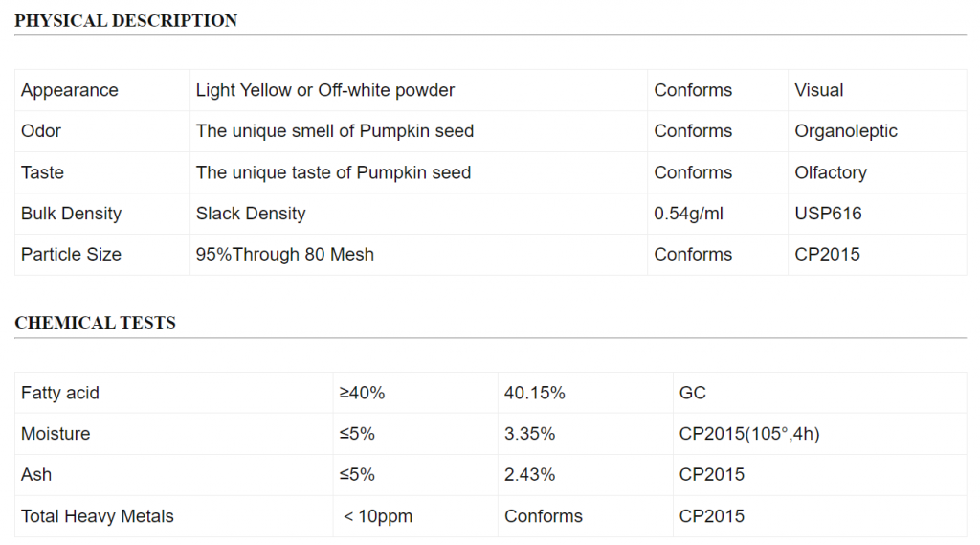
Task: Click the Bulk Density label
Action: [x=71, y=214]
